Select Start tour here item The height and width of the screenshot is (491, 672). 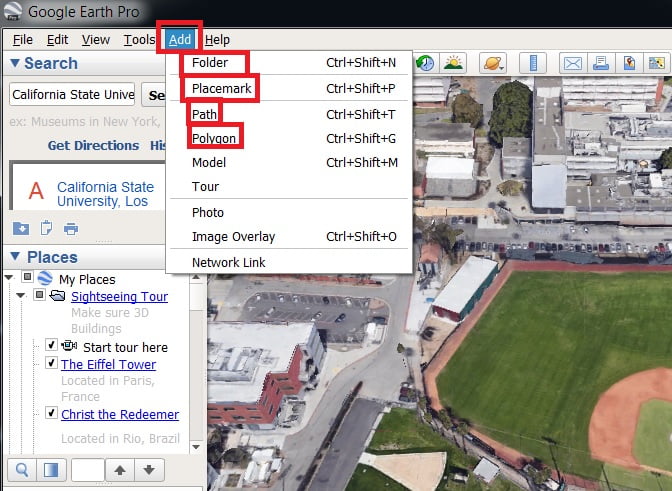(x=126, y=347)
